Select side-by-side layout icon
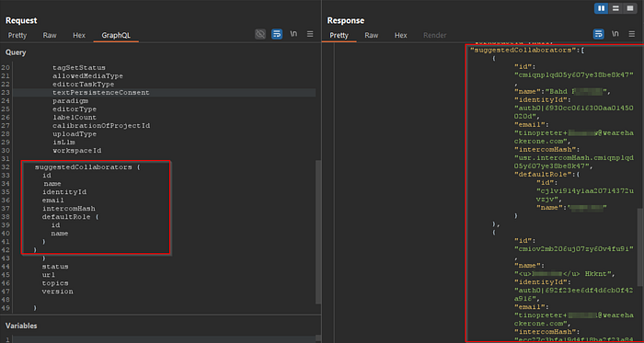644x343 pixels. (602, 8)
